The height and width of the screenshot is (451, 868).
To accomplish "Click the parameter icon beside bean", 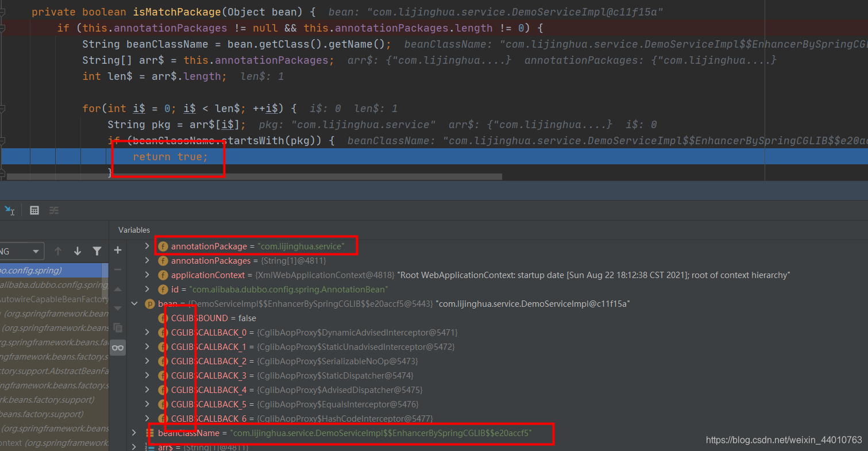I will point(150,303).
